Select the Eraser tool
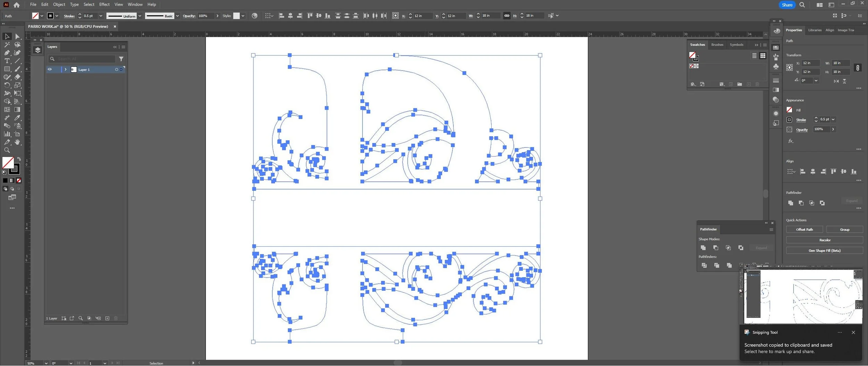This screenshot has width=868, height=366. [17, 77]
